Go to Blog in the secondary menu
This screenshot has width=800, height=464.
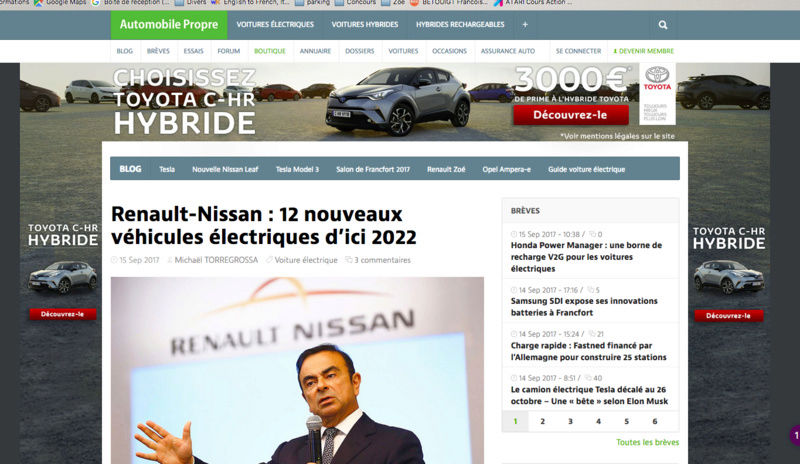click(124, 51)
